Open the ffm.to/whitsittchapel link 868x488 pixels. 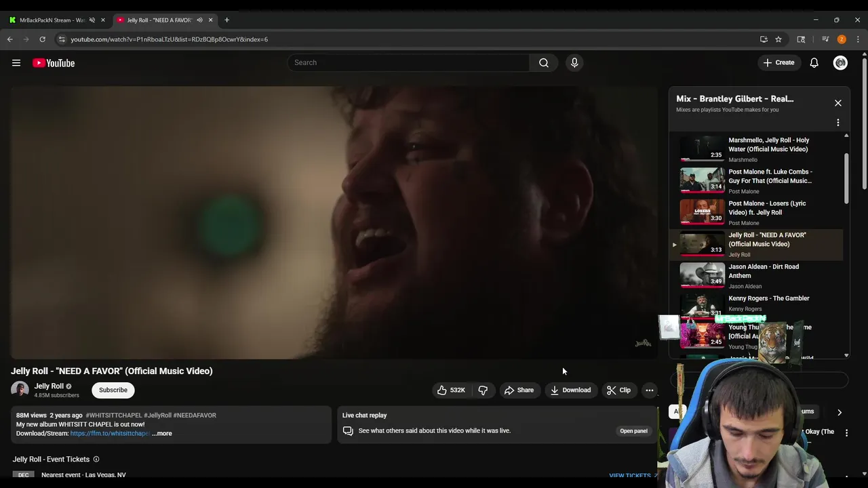[x=110, y=434]
